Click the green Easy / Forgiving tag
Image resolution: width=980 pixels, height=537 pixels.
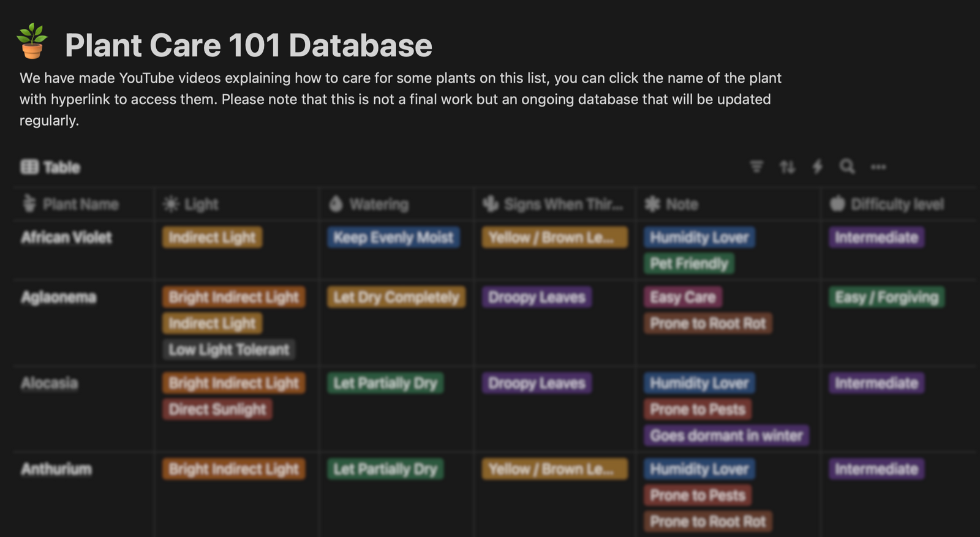pos(886,298)
